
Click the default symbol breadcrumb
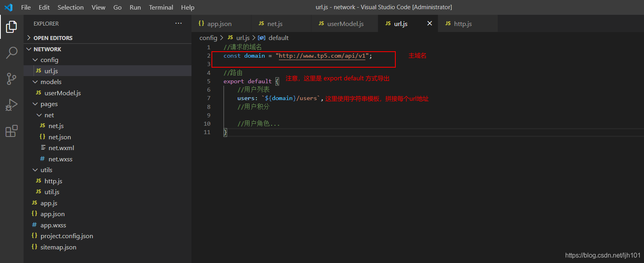(278, 38)
